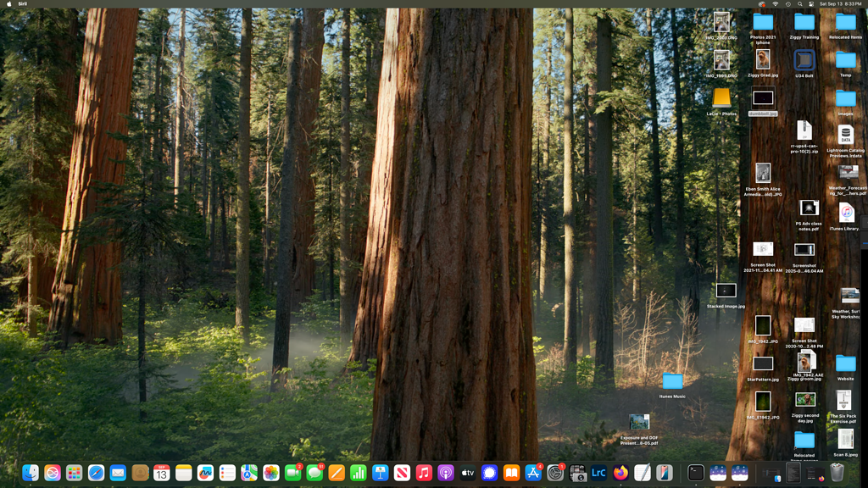Launch Safari from the Dock
This screenshot has height=488, width=868.
pos(95,473)
